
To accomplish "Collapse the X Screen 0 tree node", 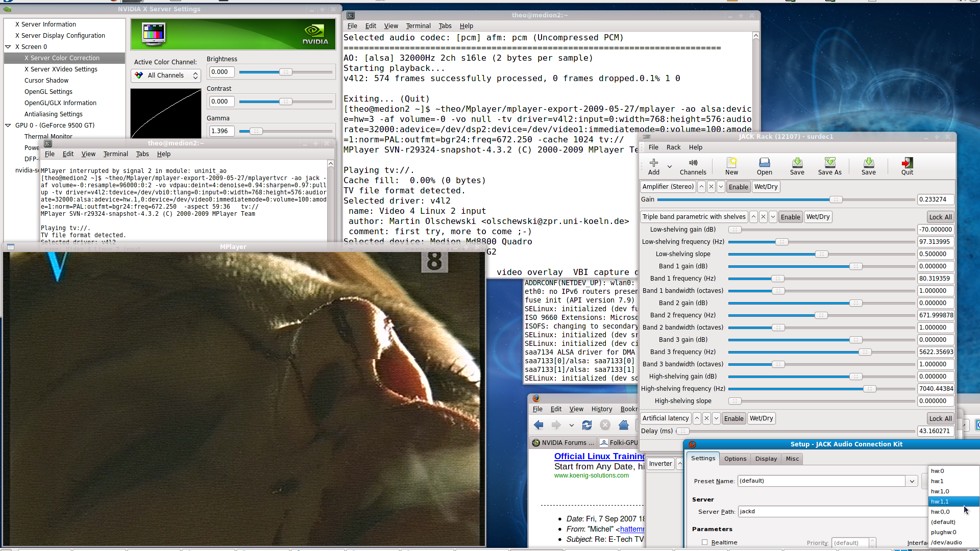I will 8,47.
